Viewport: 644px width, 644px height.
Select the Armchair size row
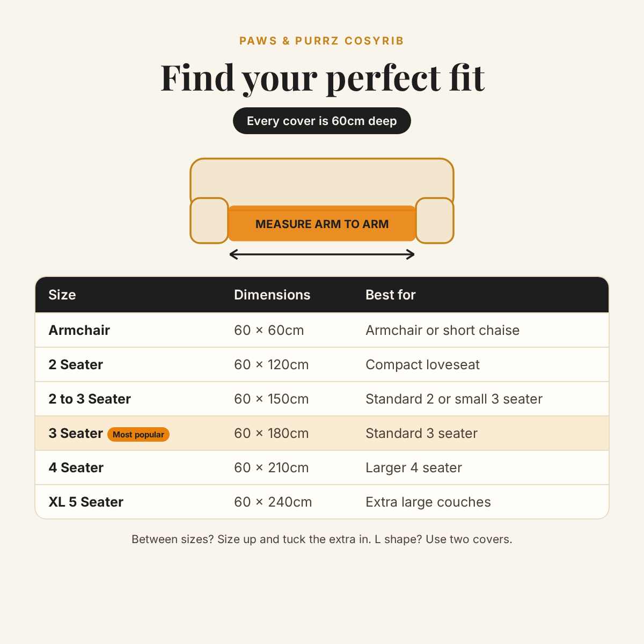[322, 330]
